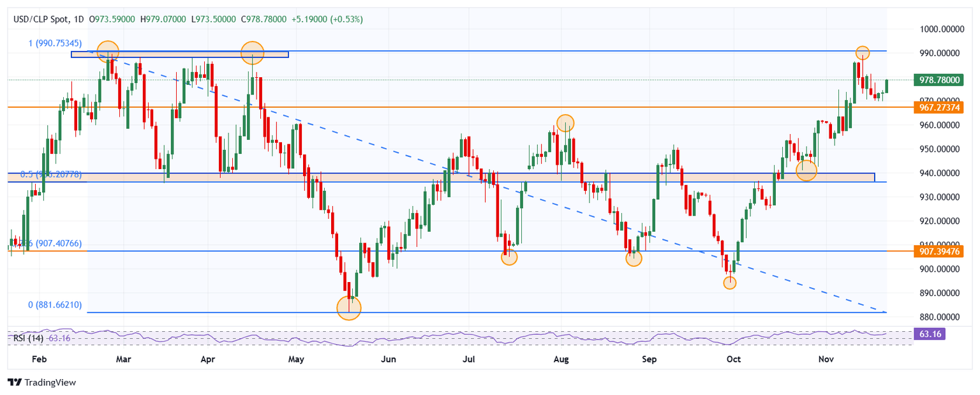Click the Fibonacci 0 (881.66210) level label
Viewport: 980px width, 395px height.
coord(55,305)
